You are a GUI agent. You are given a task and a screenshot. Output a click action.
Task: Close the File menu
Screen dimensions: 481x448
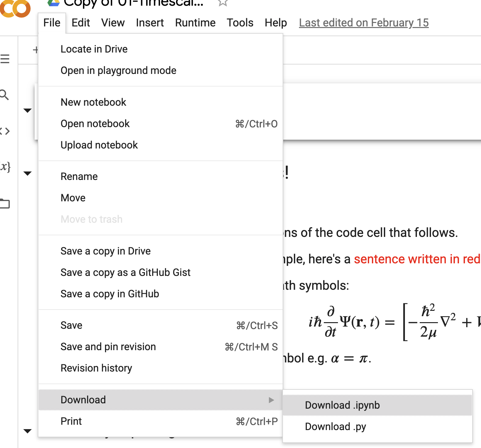[52, 23]
